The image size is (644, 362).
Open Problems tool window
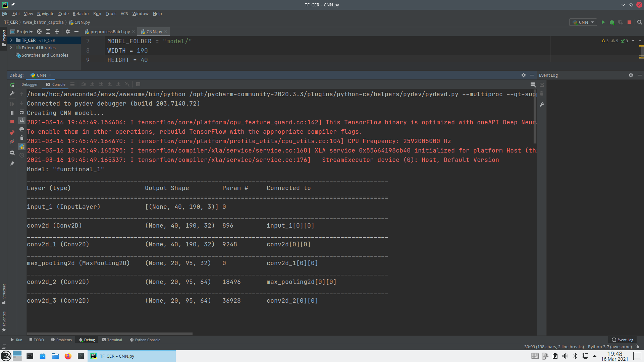61,340
